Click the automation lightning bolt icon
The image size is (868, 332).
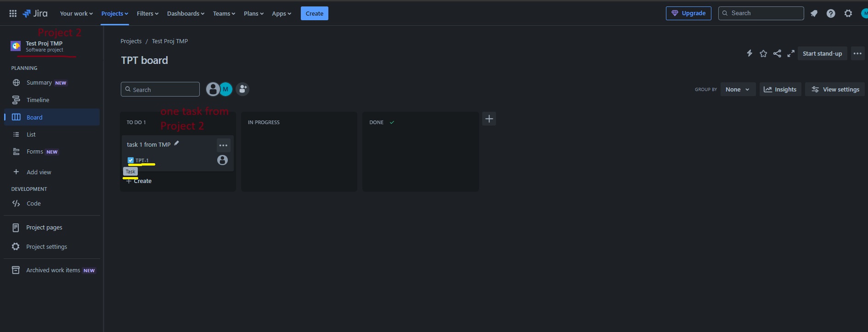click(x=750, y=53)
